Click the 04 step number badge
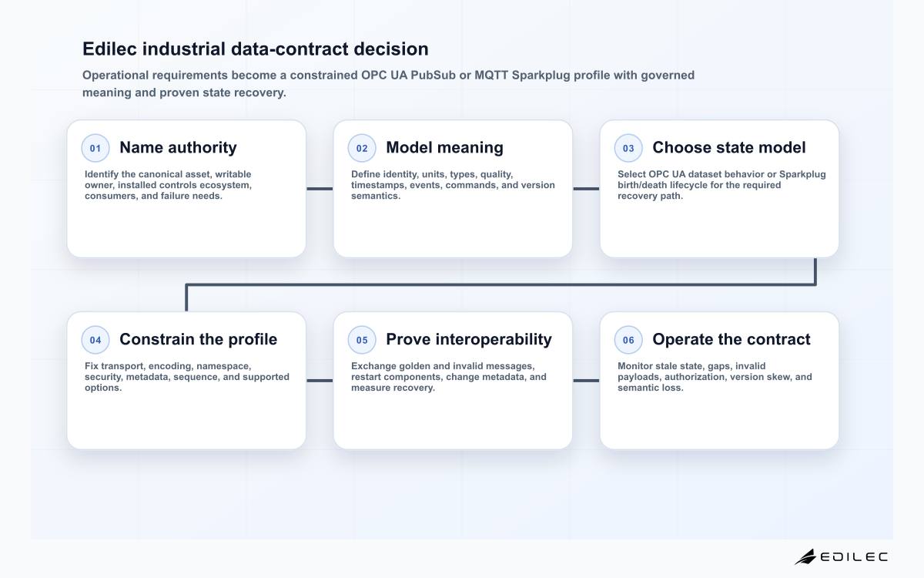The image size is (924, 578). coord(95,340)
